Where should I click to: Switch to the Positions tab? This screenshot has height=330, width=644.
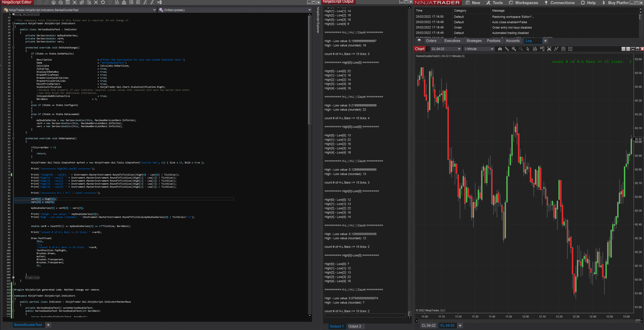tap(494, 41)
